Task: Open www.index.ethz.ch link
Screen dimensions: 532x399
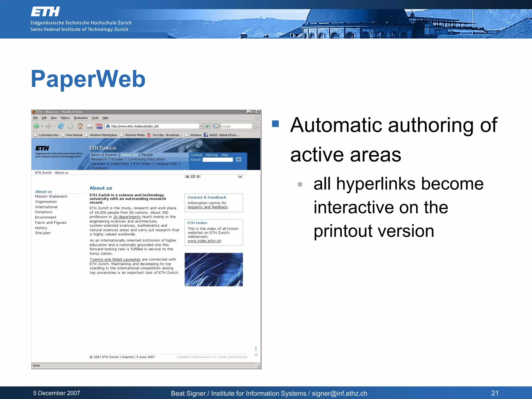Action: click(204, 241)
